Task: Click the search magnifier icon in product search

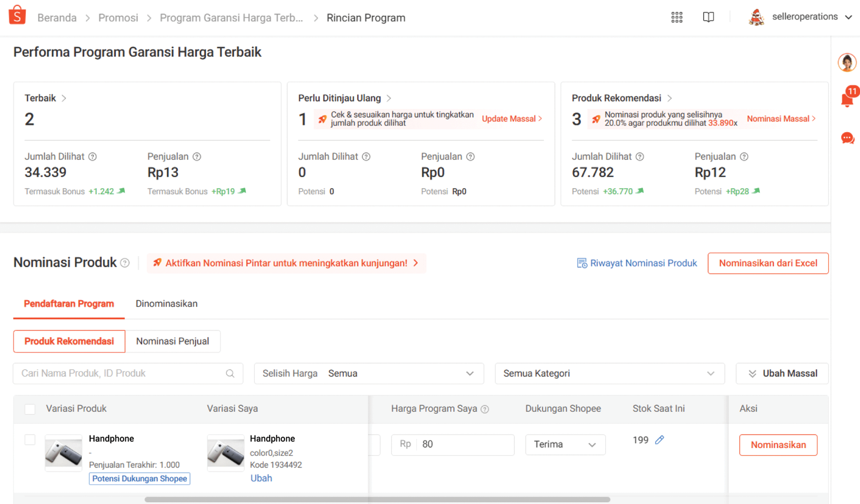Action: (x=230, y=374)
